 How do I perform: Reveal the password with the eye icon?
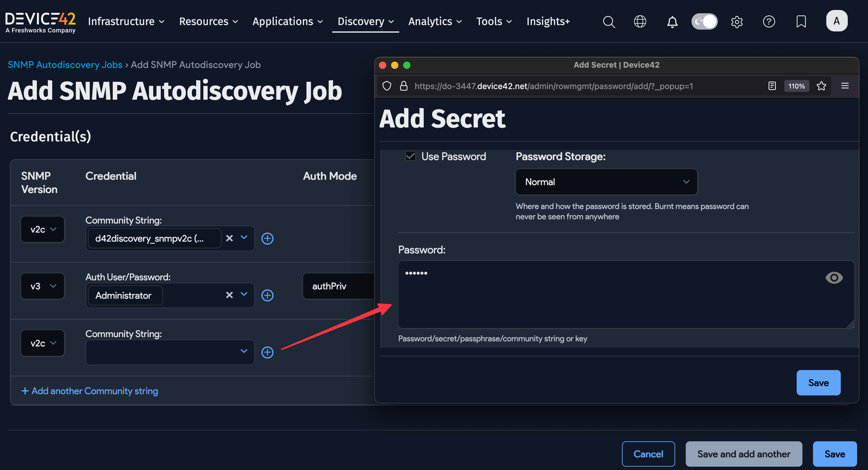click(835, 277)
